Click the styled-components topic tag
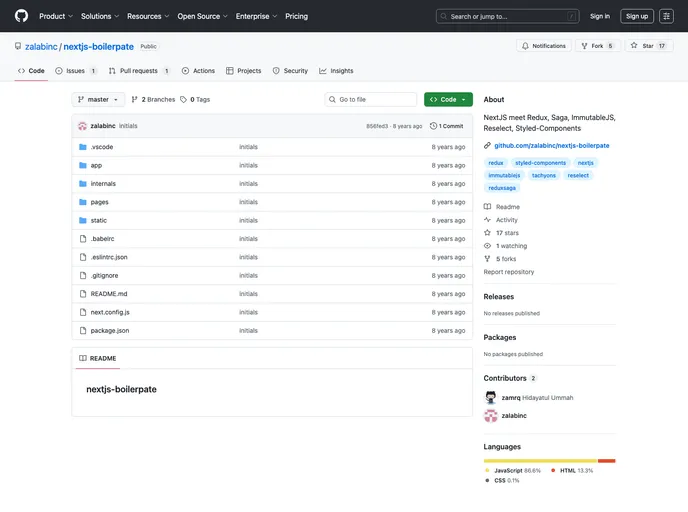This screenshot has width=688, height=512. (540, 163)
